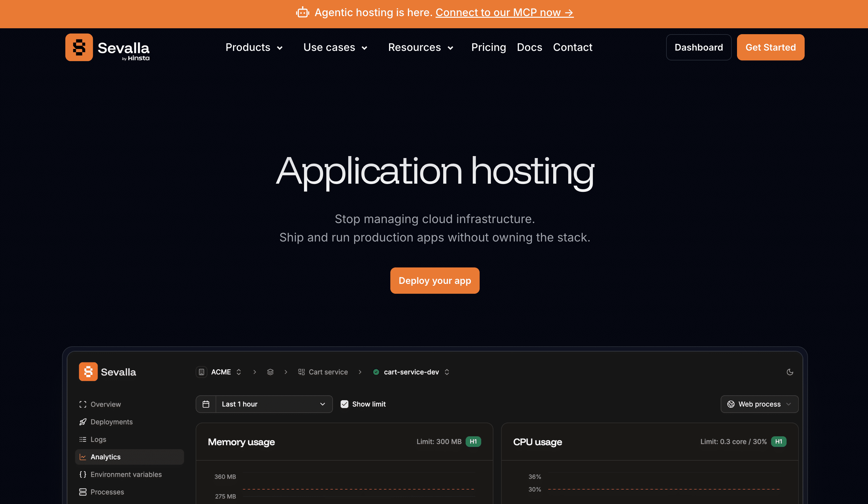Open the Docs page

click(530, 47)
